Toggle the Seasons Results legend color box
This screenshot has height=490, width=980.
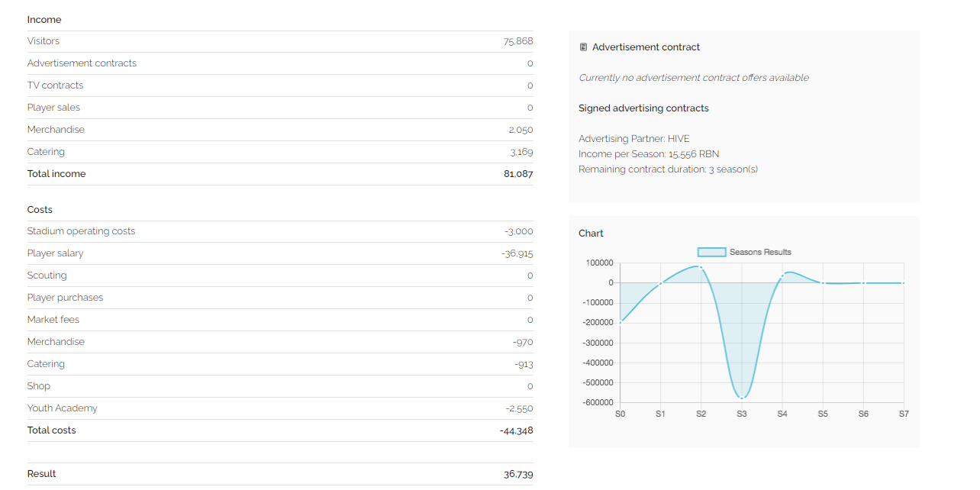click(x=711, y=252)
